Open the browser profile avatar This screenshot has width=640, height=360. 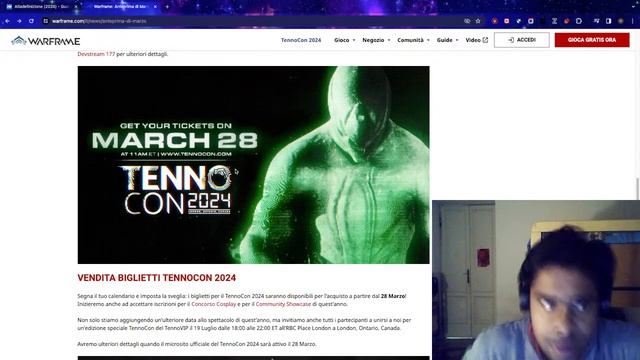(x=621, y=21)
